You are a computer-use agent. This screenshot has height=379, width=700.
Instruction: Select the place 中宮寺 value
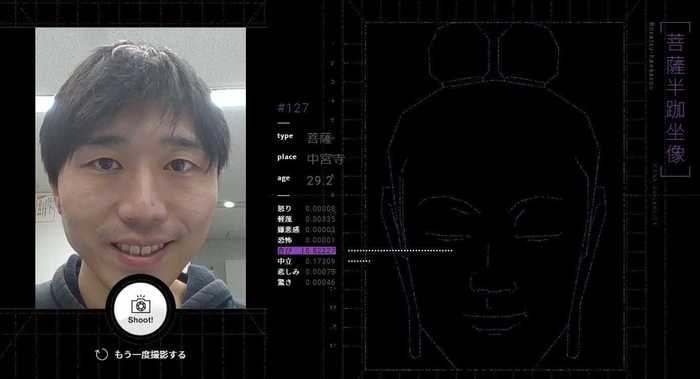coord(325,158)
